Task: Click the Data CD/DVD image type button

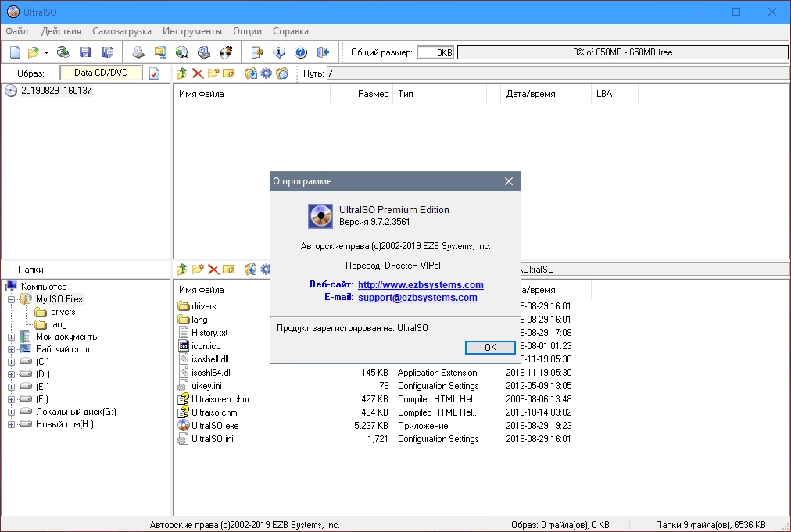Action: [101, 73]
